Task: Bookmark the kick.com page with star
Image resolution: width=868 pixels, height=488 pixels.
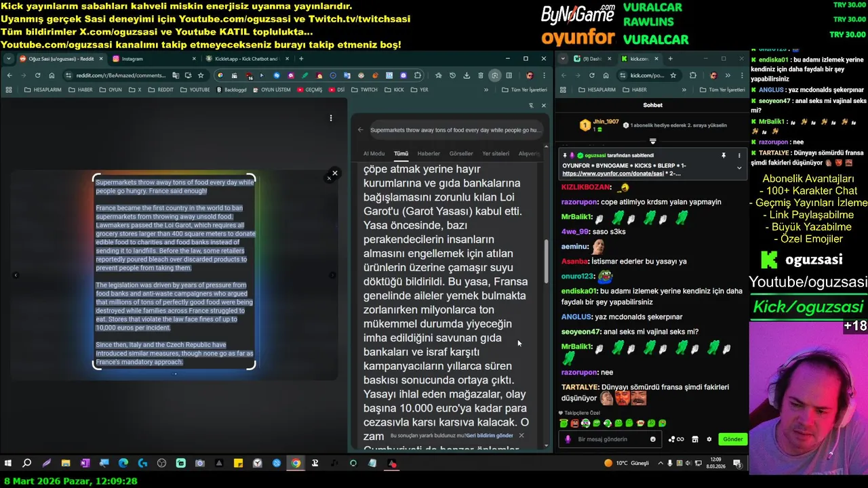Action: click(x=673, y=75)
